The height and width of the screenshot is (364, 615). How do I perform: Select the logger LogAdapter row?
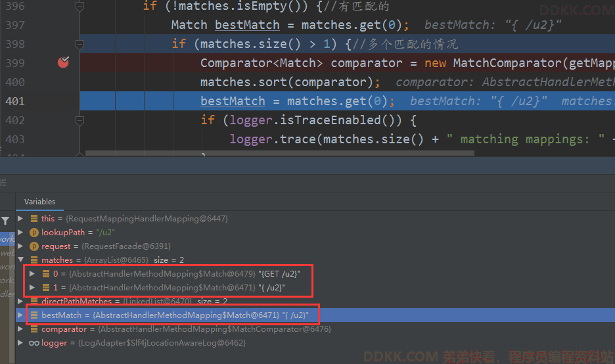[315, 342]
